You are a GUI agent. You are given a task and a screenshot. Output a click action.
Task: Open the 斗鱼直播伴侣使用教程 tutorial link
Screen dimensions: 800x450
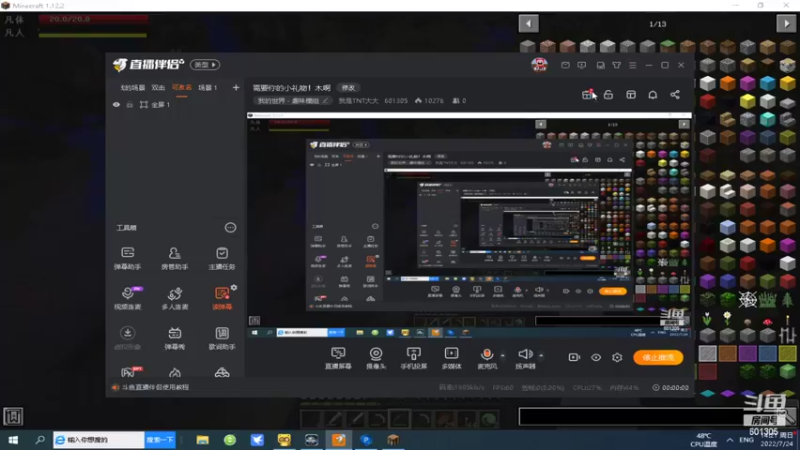(x=155, y=387)
